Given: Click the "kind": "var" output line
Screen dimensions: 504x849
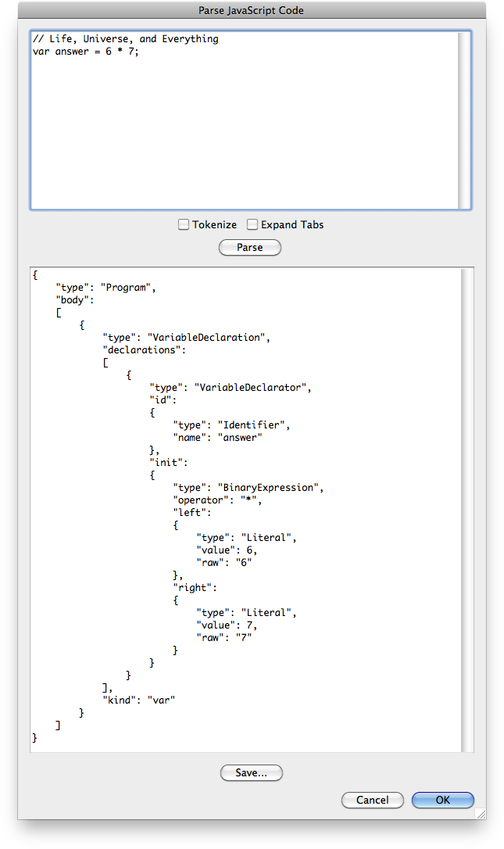Looking at the screenshot, I should click(138, 700).
